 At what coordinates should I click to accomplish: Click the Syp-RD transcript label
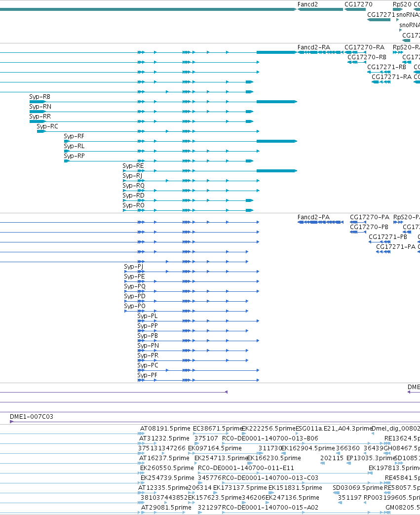click(133, 196)
